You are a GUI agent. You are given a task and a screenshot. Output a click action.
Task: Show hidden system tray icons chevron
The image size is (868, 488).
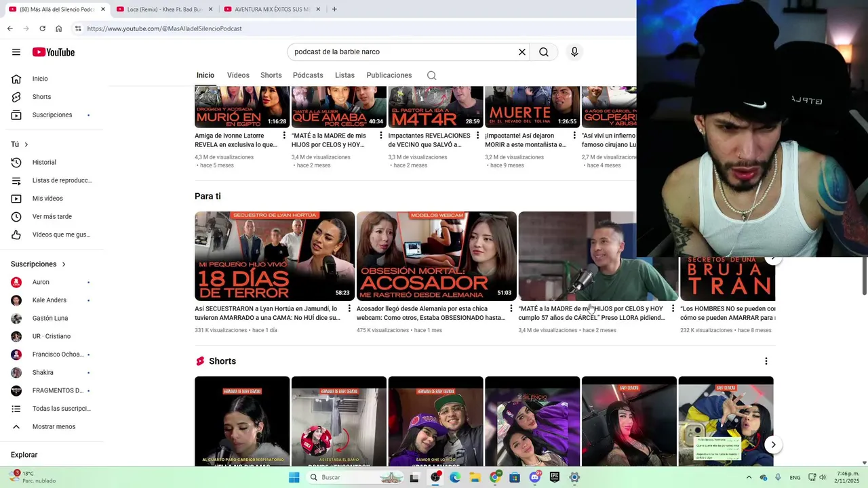pyautogui.click(x=749, y=477)
